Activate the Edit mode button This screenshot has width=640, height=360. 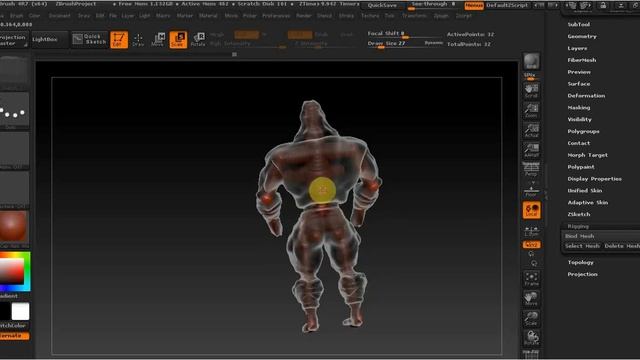pyautogui.click(x=119, y=40)
